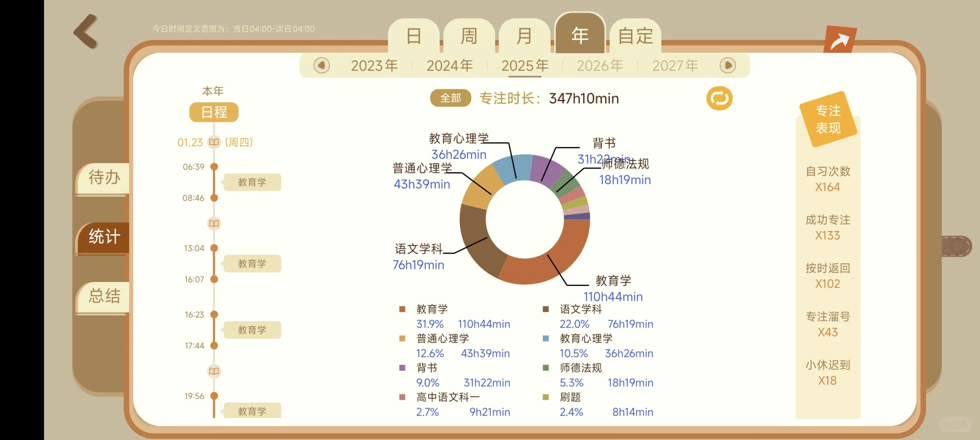Click the 16:07 timeline dot

click(x=214, y=279)
